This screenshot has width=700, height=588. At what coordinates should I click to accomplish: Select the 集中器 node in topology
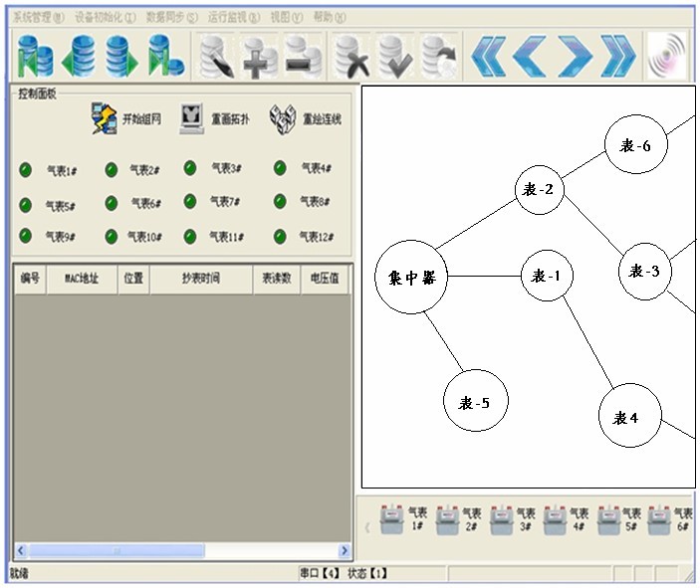pos(411,277)
